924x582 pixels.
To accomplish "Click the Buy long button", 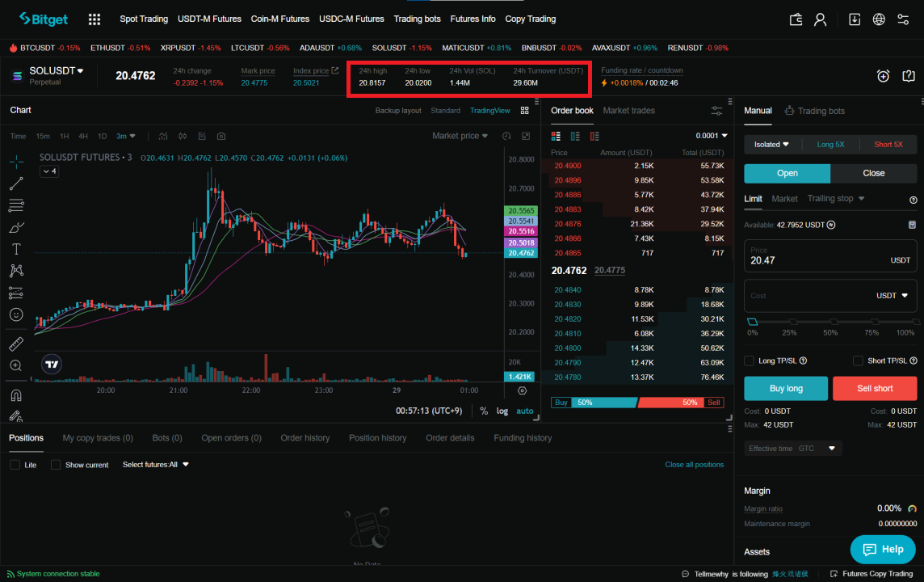I will pyautogui.click(x=786, y=389).
